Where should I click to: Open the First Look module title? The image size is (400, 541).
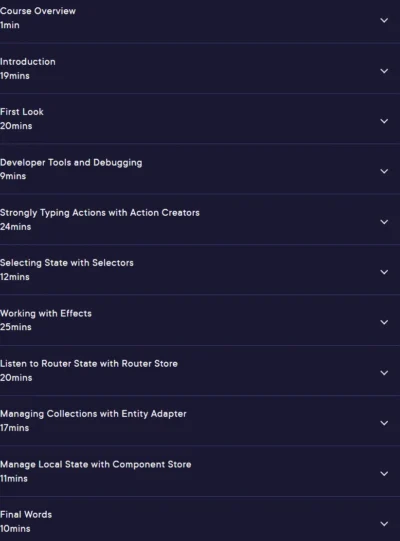(x=22, y=112)
